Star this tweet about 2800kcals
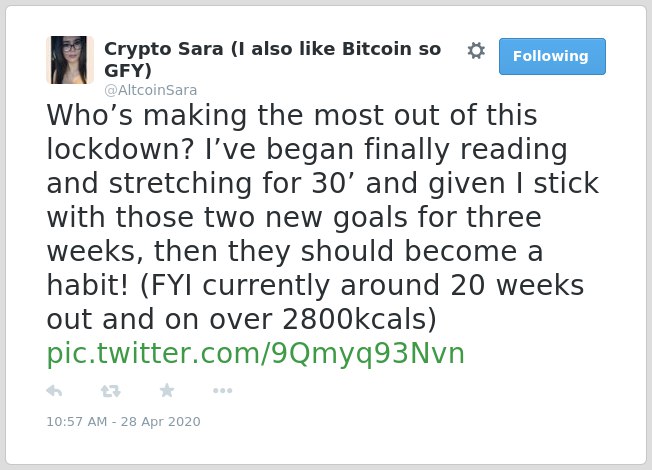 (167, 391)
